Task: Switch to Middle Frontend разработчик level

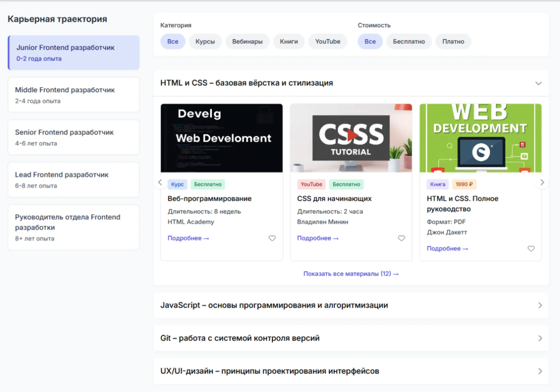Action: [x=74, y=95]
